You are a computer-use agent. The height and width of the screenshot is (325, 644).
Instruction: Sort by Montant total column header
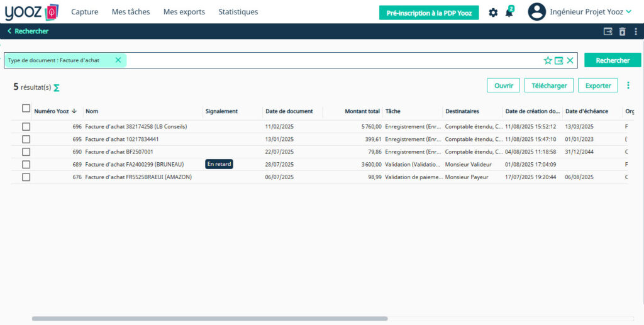(x=362, y=111)
